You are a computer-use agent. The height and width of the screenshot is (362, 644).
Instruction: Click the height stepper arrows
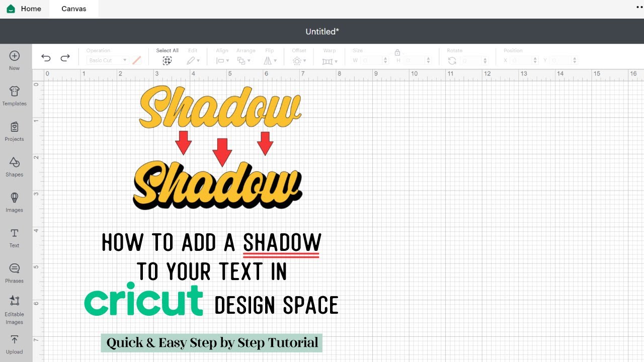[x=429, y=60]
